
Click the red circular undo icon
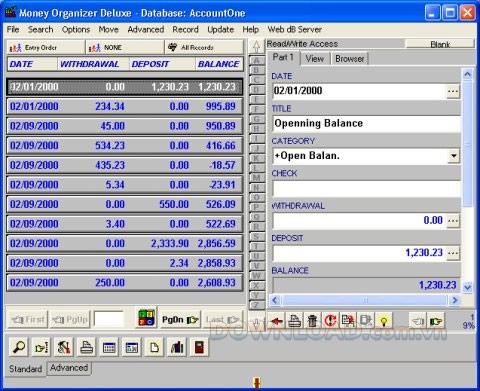(x=330, y=321)
